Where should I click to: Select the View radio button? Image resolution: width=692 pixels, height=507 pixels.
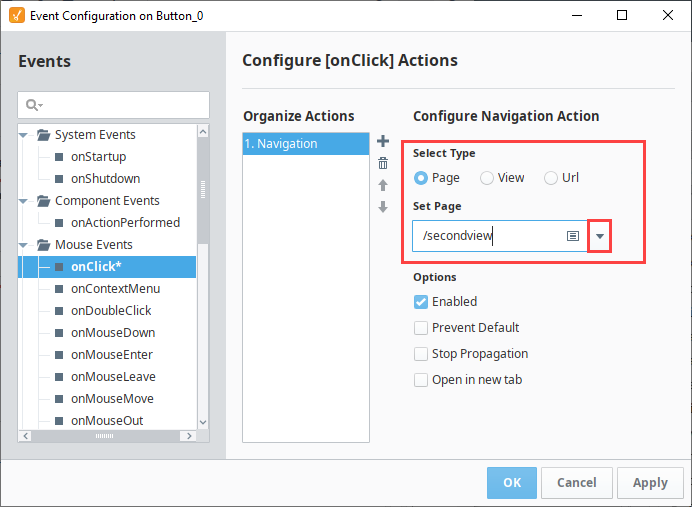point(486,178)
